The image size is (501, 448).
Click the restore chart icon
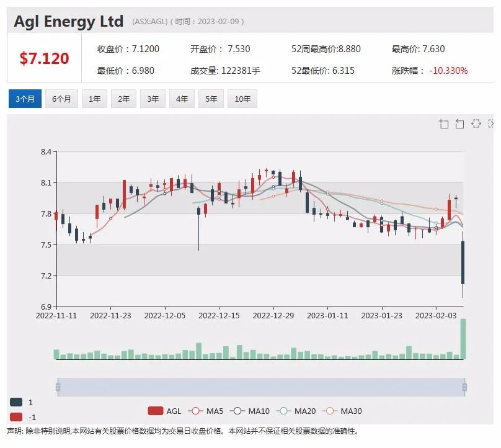[x=476, y=123]
